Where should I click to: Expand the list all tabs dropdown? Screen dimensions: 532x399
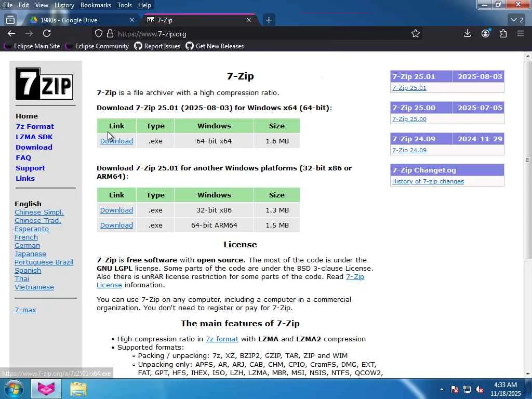pyautogui.click(x=517, y=20)
